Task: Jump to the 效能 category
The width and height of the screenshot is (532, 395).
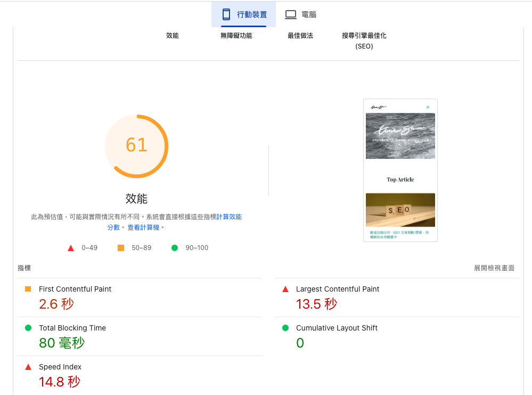Action: click(173, 36)
